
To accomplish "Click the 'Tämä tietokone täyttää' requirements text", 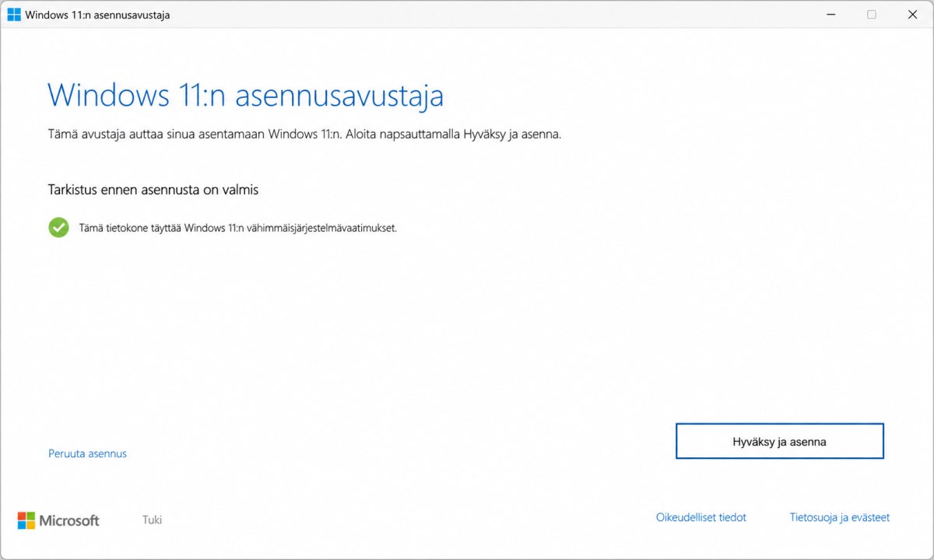I will (238, 228).
